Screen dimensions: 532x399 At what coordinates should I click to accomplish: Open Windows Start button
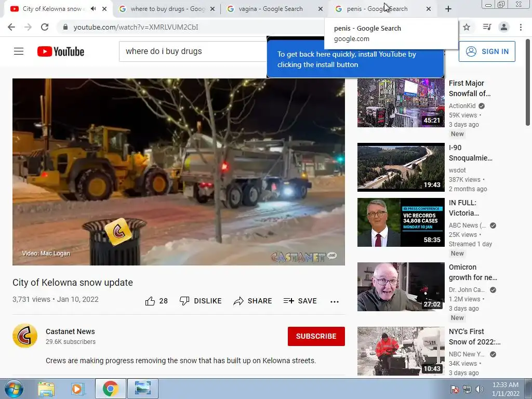coord(14,389)
